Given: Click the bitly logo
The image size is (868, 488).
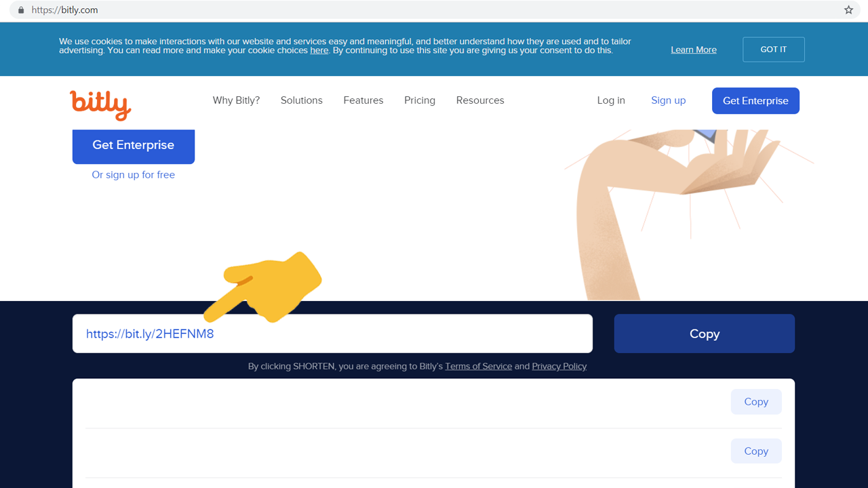Looking at the screenshot, I should point(100,105).
